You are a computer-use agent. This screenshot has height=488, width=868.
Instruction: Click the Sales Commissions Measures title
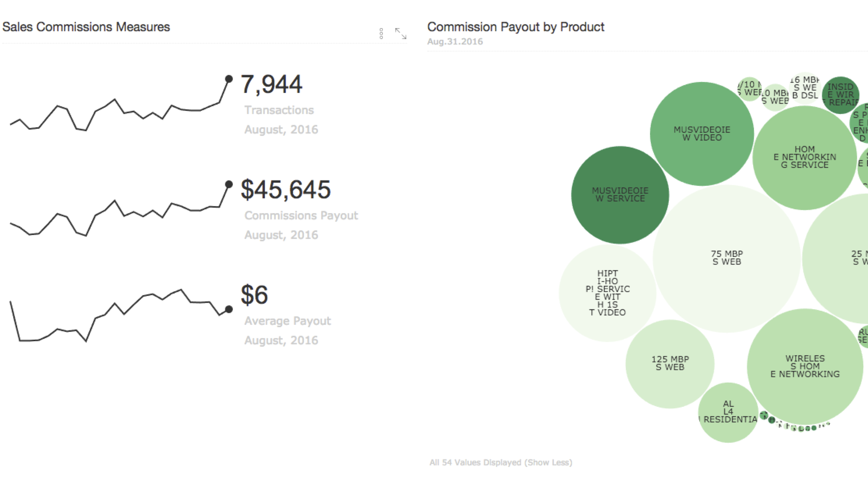(x=86, y=27)
